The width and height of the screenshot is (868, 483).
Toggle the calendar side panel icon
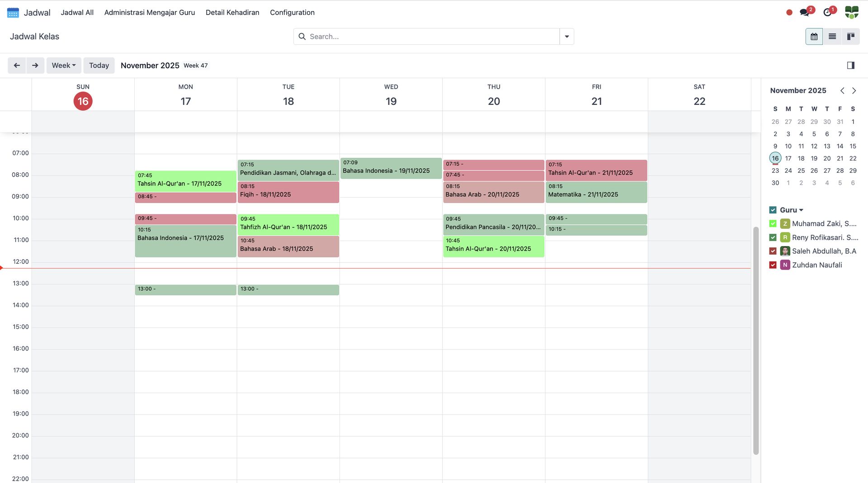coord(850,66)
